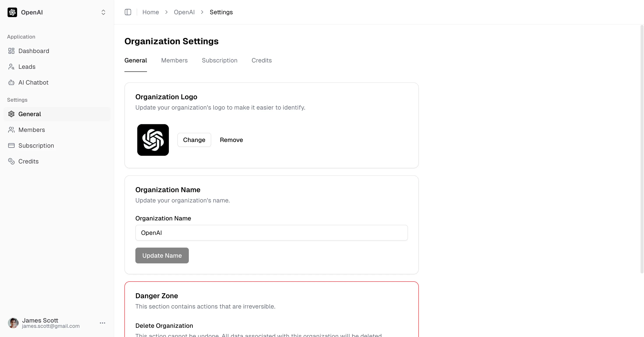Click the 'Update your organization's name.' description
The image size is (644, 337).
[x=182, y=200]
